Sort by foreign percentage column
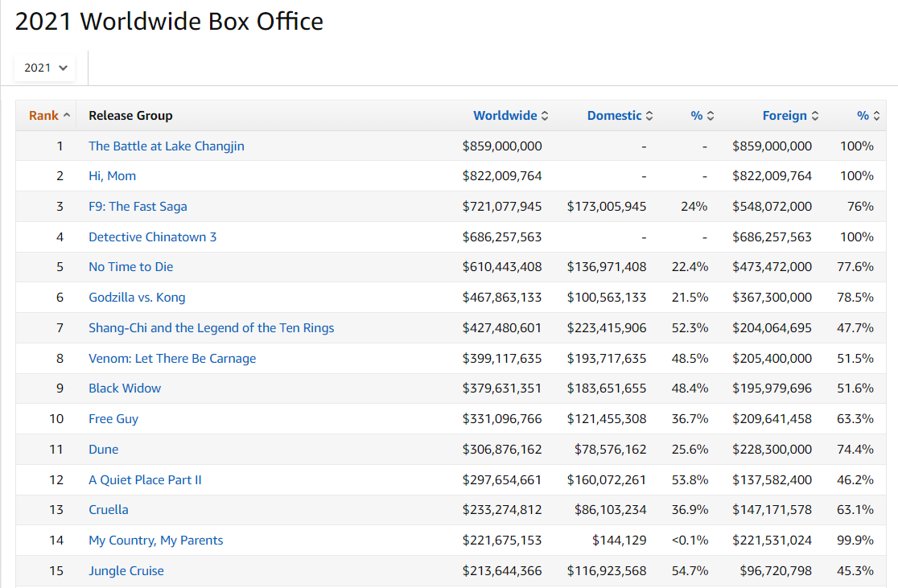Viewport: 898px width, 588px height. 863,116
